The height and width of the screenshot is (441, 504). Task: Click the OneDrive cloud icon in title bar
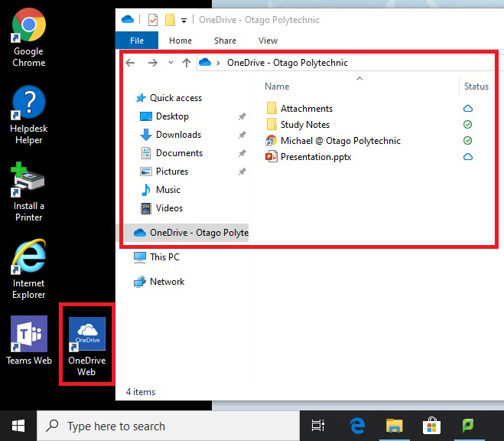128,20
